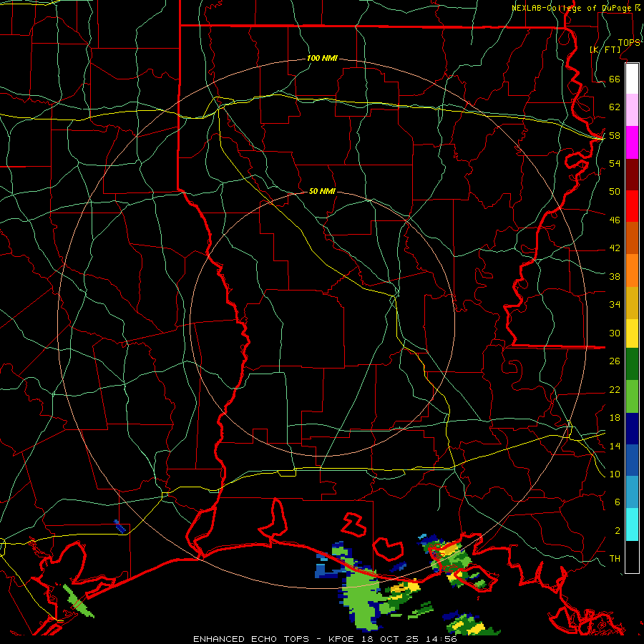The image size is (644, 644).
Task: Click the legend value 66
Action: [x=615, y=79]
